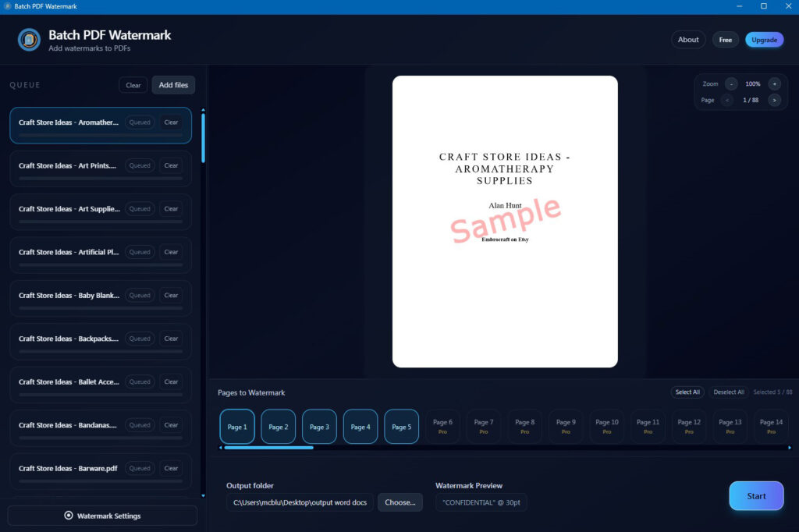Image resolution: width=799 pixels, height=532 pixels.
Task: Clear the entire queue
Action: [133, 85]
